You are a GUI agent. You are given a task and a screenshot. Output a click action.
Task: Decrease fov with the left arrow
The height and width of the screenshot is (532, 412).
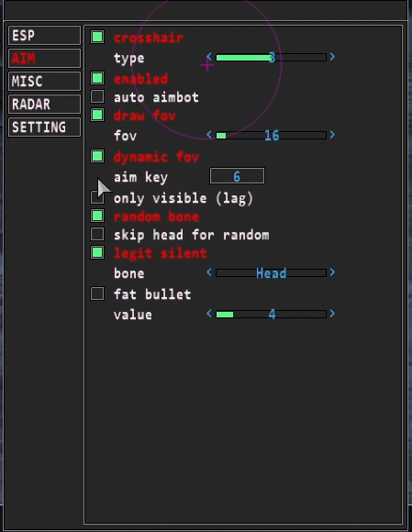coord(209,135)
